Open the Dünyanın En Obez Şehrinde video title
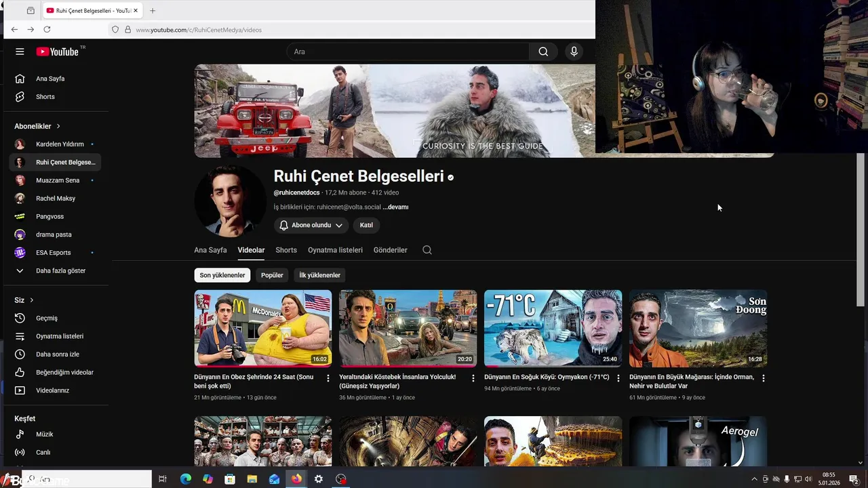This screenshot has height=488, width=868. coord(254,381)
